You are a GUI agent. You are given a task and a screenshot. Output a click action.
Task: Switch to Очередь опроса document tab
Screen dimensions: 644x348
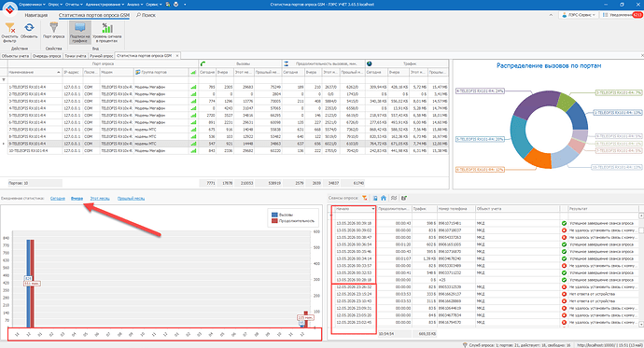tap(47, 56)
